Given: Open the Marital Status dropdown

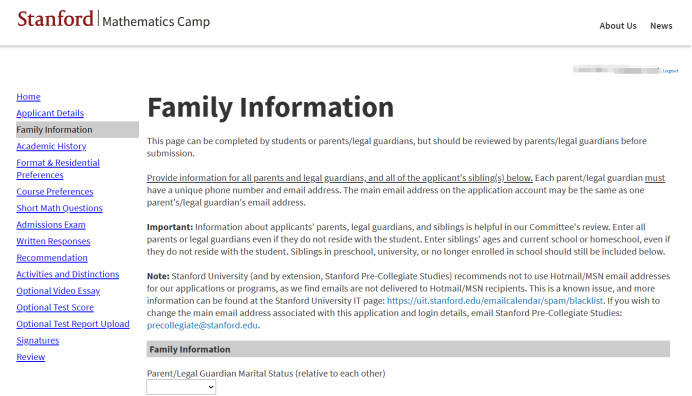Looking at the screenshot, I should 181,387.
